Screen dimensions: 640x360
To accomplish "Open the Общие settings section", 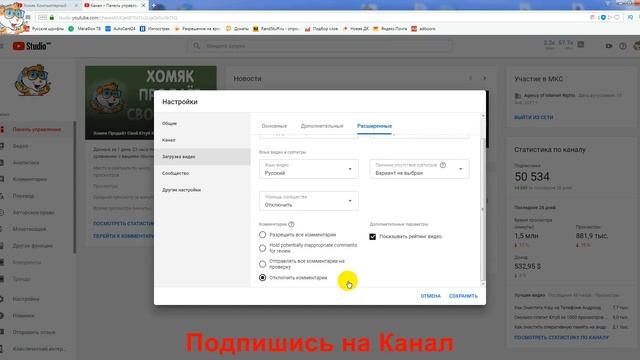I will coord(202,123).
